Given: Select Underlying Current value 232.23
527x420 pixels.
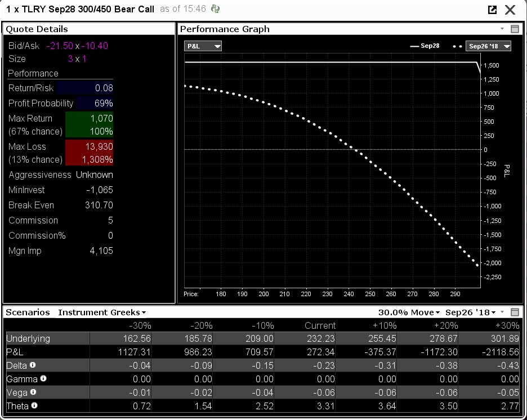Looking at the screenshot, I should (x=320, y=338).
